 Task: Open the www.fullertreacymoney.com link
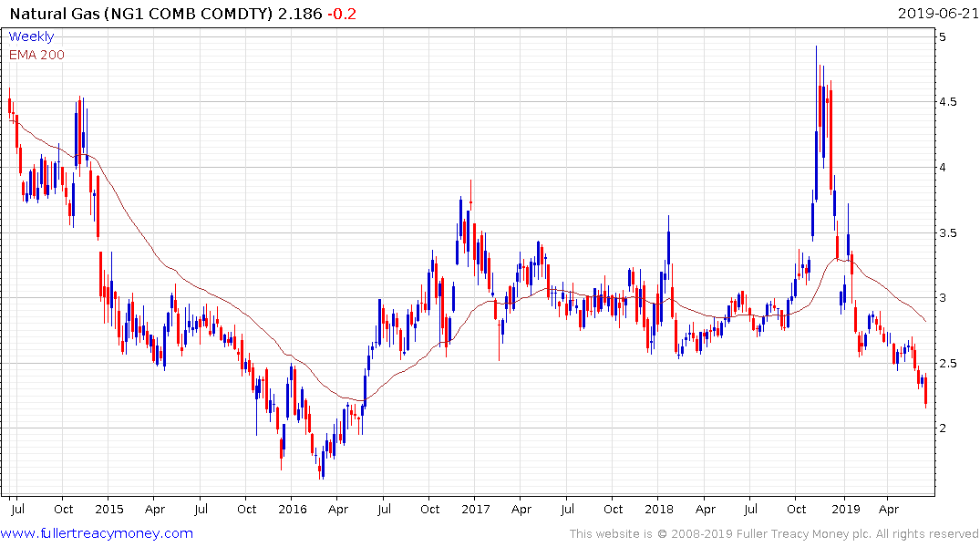point(97,533)
